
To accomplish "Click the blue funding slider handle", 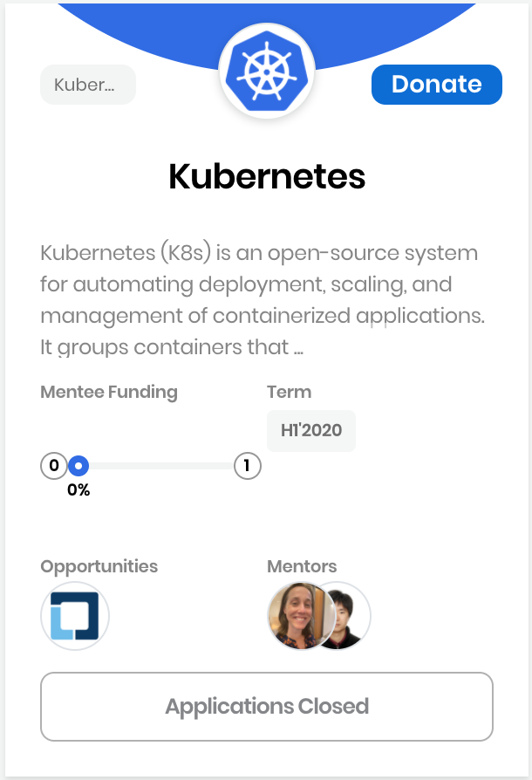I will tap(78, 466).
